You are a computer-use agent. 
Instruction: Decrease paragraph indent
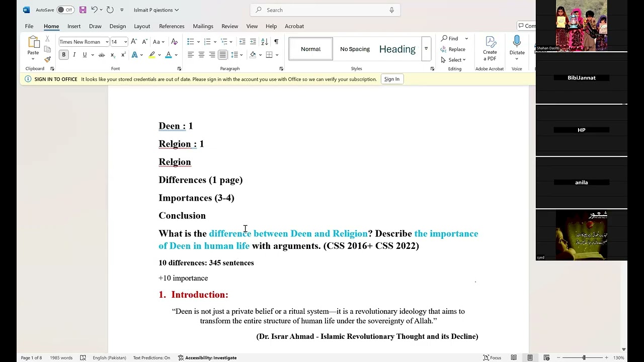(242, 42)
